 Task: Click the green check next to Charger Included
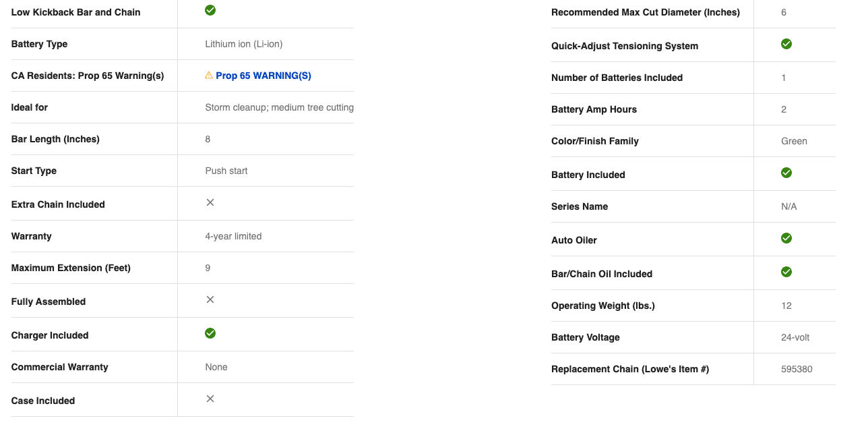(x=210, y=333)
